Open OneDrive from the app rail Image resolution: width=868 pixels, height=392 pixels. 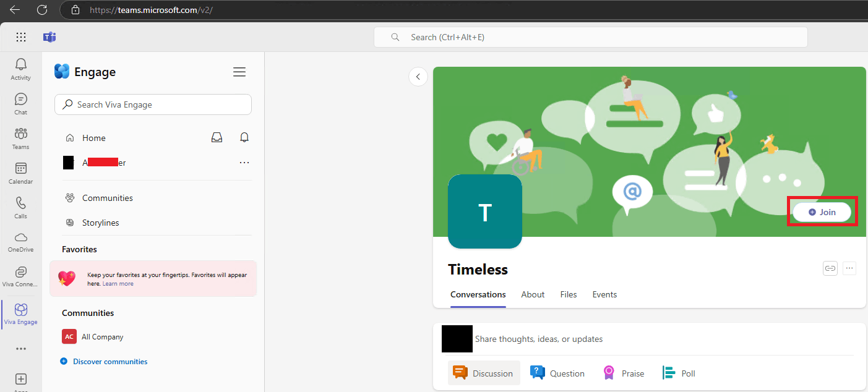20,242
